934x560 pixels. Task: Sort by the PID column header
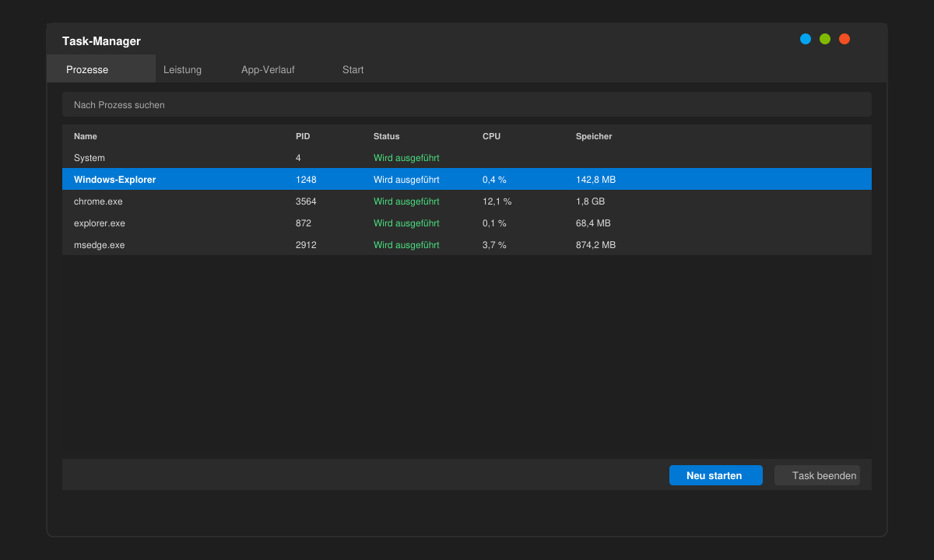pos(303,136)
